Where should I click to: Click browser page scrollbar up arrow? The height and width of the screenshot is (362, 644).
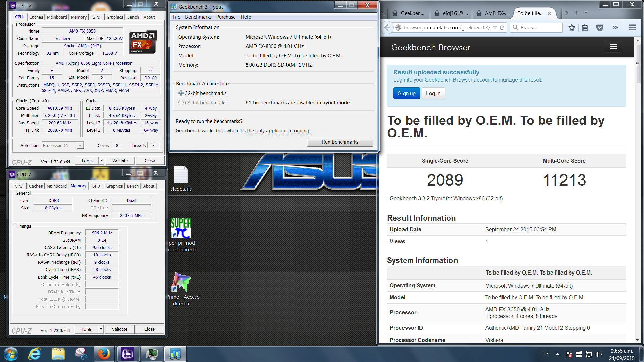tap(638, 40)
